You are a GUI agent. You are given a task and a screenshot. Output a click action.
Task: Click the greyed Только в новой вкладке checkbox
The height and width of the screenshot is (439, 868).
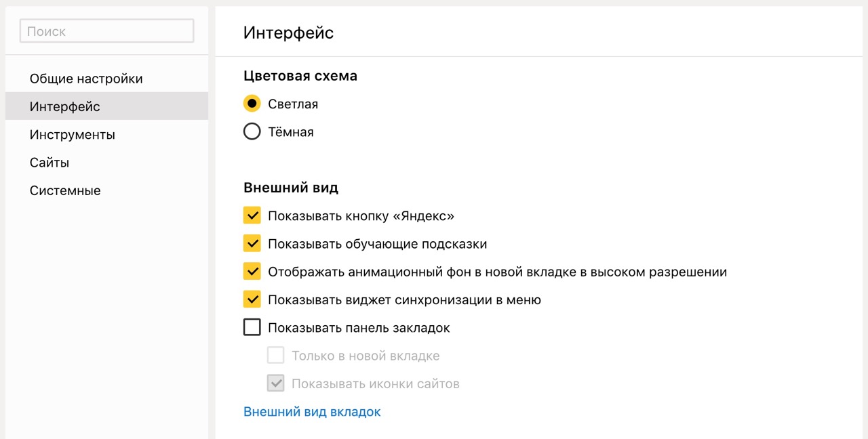(x=275, y=356)
